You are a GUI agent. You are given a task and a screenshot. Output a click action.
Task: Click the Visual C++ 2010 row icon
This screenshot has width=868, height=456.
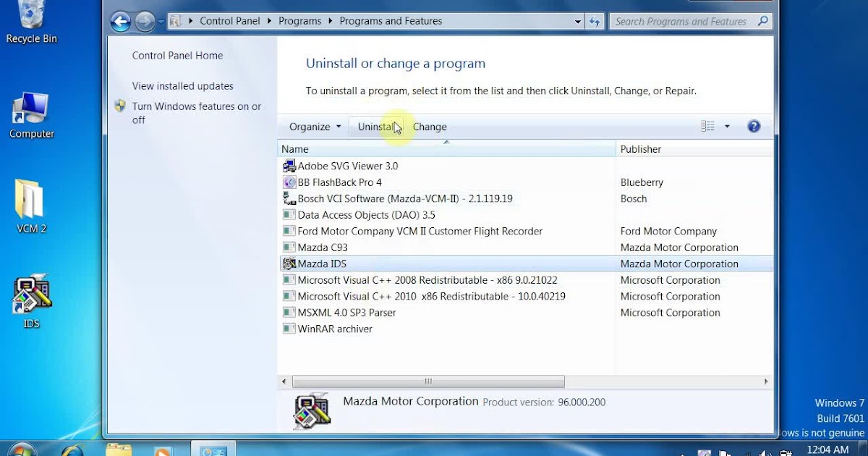point(289,296)
